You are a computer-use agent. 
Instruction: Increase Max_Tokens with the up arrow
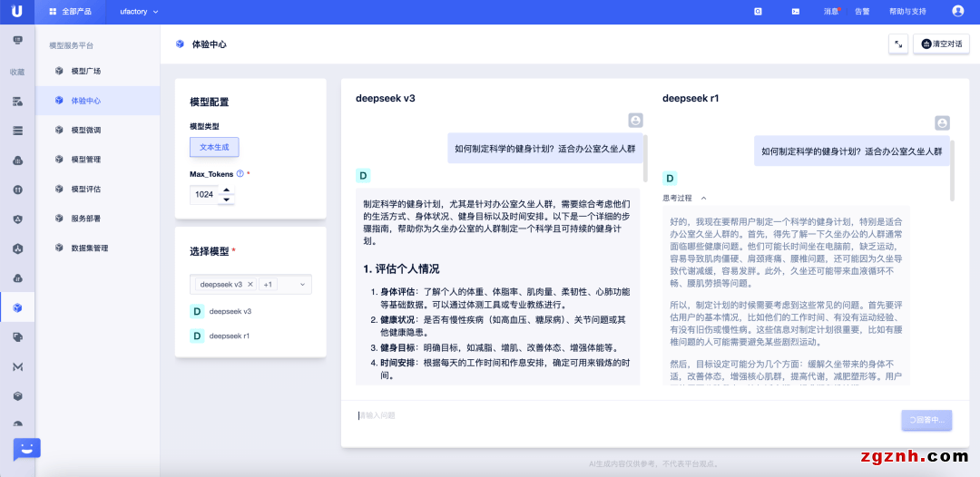226,190
